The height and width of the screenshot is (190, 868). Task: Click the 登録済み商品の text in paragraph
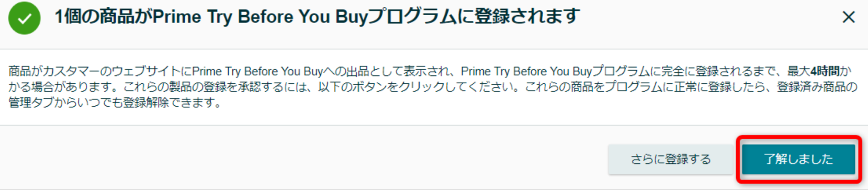click(x=817, y=87)
